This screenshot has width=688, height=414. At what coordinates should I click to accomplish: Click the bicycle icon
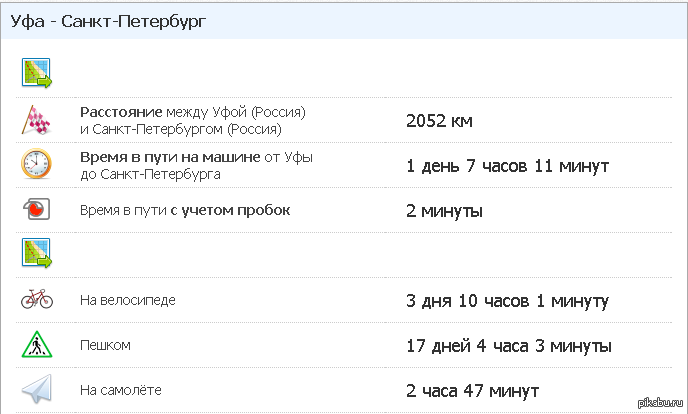click(x=36, y=299)
